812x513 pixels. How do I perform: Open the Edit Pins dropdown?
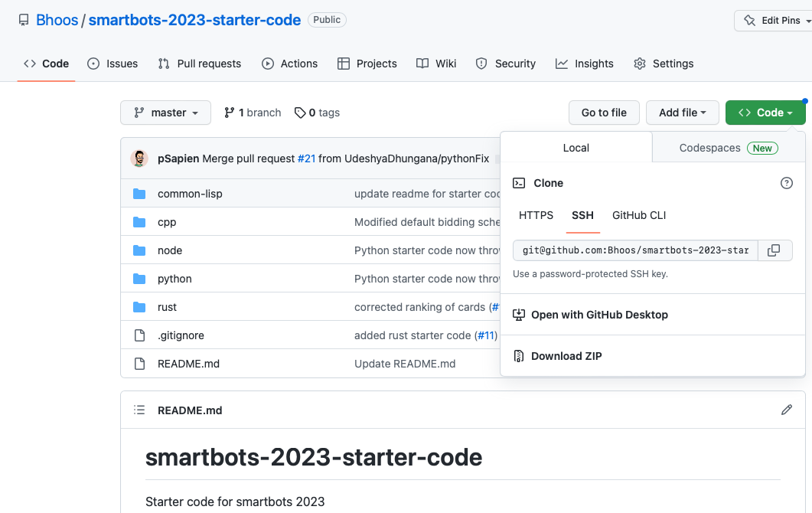[774, 20]
